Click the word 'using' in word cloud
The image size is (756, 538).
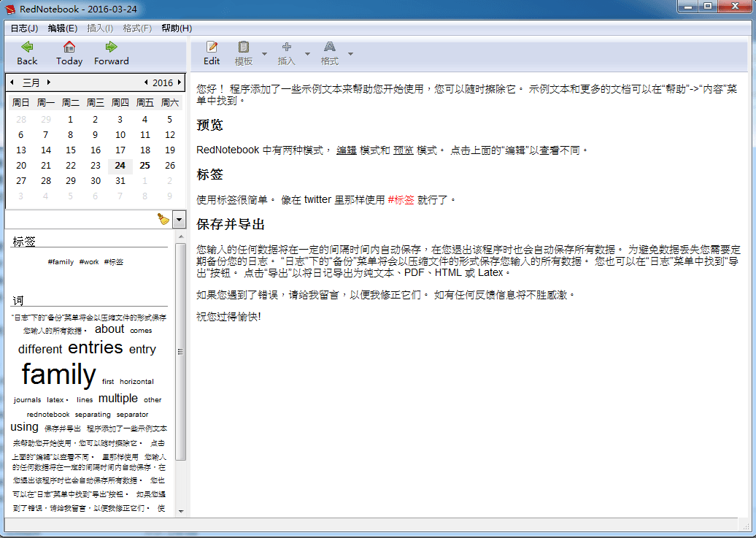coord(24,427)
